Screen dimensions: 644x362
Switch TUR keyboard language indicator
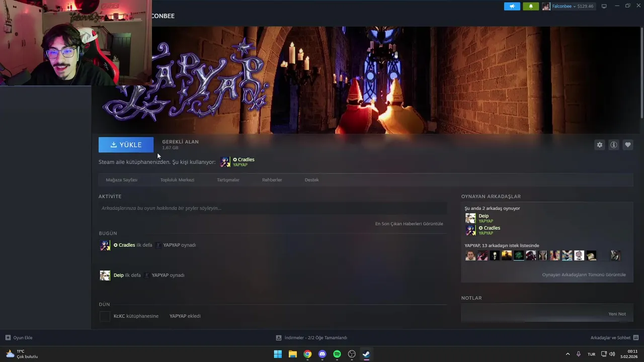click(x=592, y=354)
